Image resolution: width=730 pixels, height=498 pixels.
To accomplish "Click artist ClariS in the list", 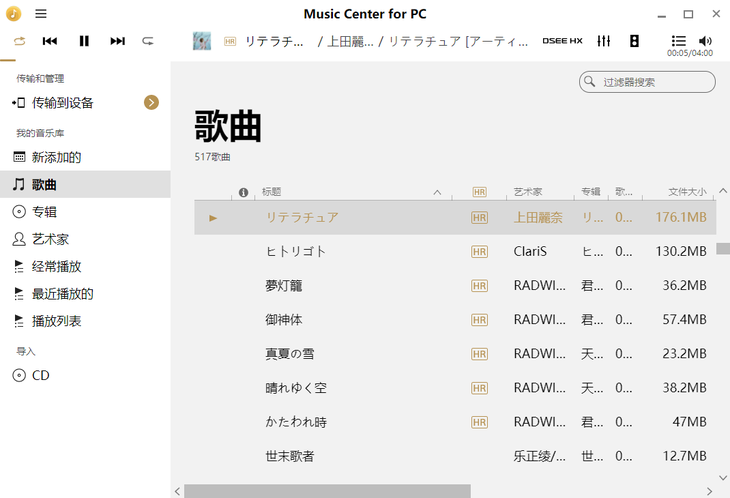I will pyautogui.click(x=530, y=251).
